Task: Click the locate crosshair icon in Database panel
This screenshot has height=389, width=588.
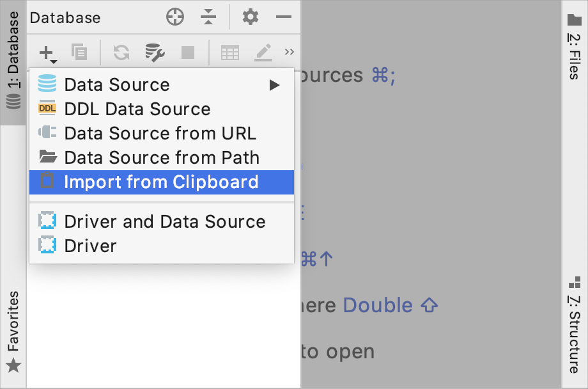Action: [x=174, y=17]
